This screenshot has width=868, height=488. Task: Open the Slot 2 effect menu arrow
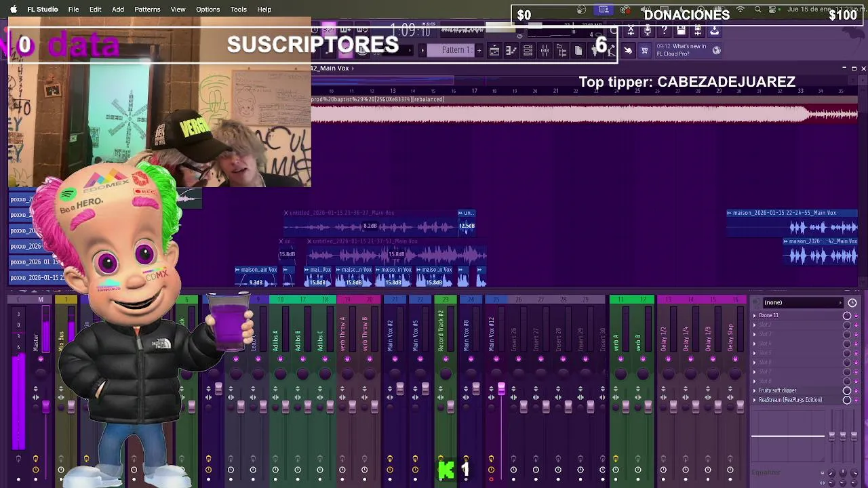click(x=755, y=325)
